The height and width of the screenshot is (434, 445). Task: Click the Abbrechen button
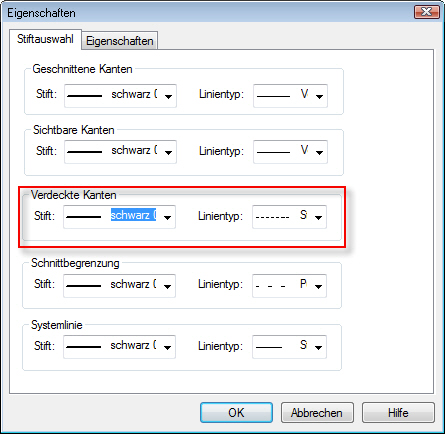coord(317,413)
